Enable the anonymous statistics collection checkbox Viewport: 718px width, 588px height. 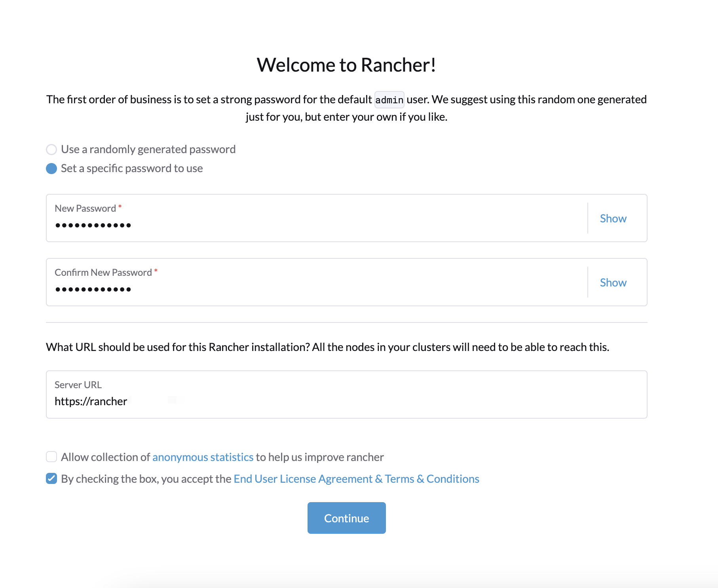pos(51,457)
